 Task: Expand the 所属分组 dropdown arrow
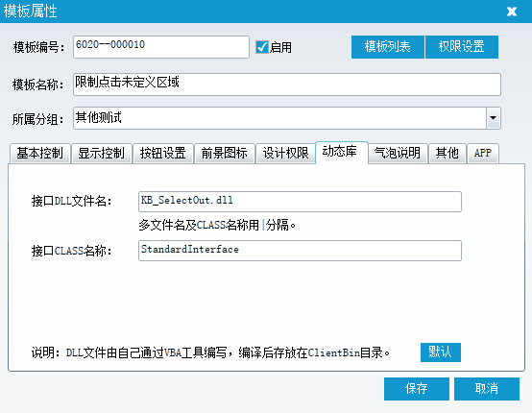click(x=494, y=118)
